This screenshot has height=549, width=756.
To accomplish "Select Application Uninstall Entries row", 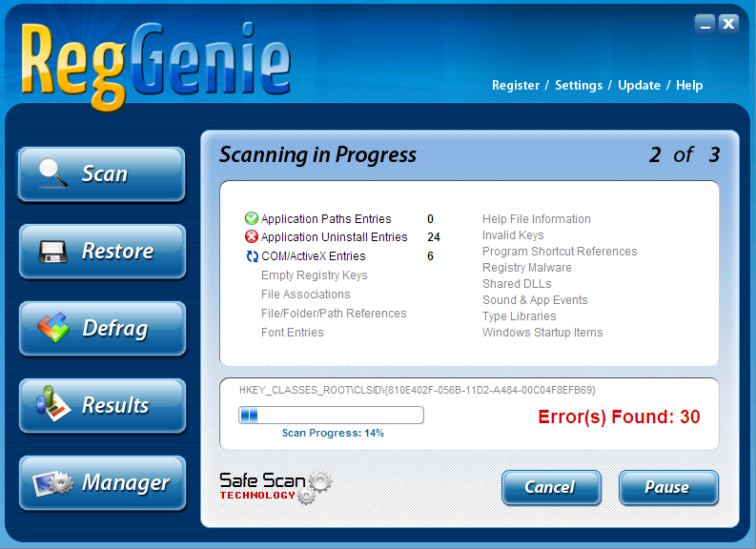I will 342,237.
